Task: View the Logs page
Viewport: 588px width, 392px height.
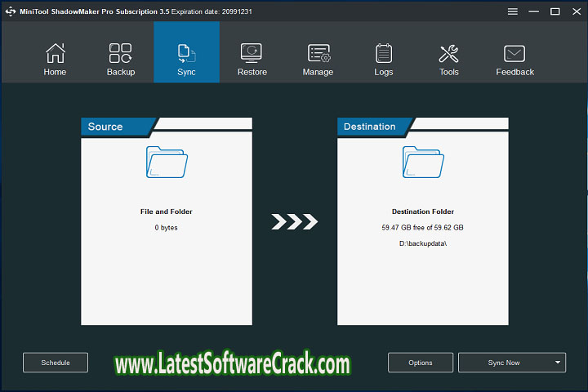Action: pos(384,59)
